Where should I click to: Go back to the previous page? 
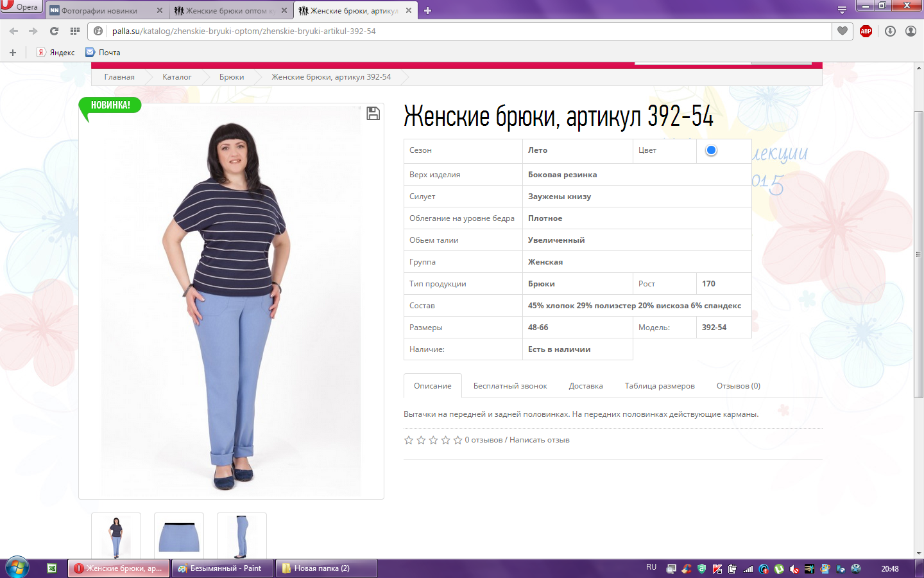click(13, 31)
